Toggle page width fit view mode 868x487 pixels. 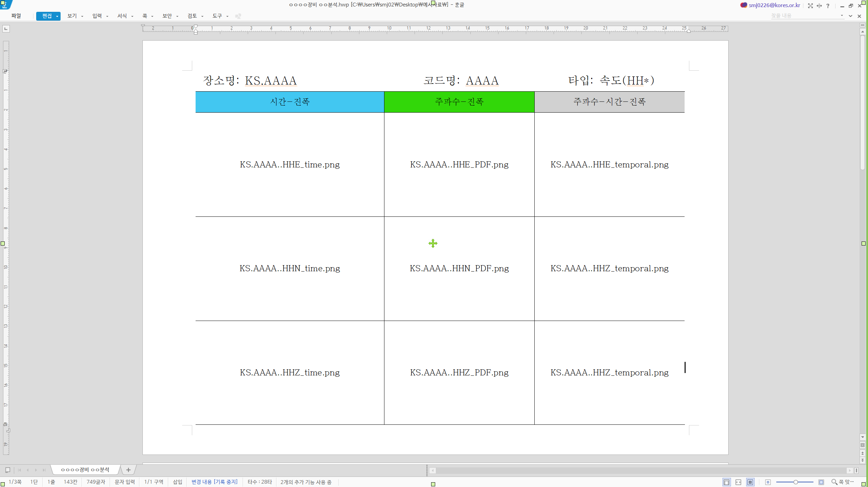click(x=738, y=482)
